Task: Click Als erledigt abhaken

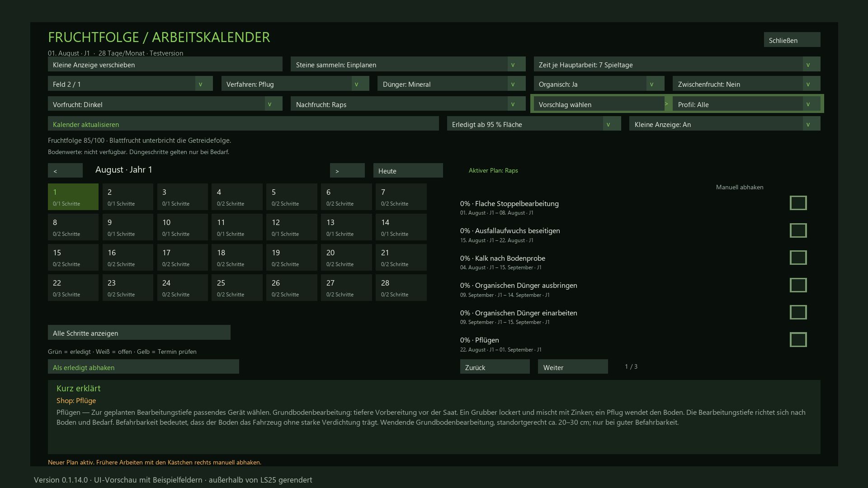Action: [x=143, y=366]
